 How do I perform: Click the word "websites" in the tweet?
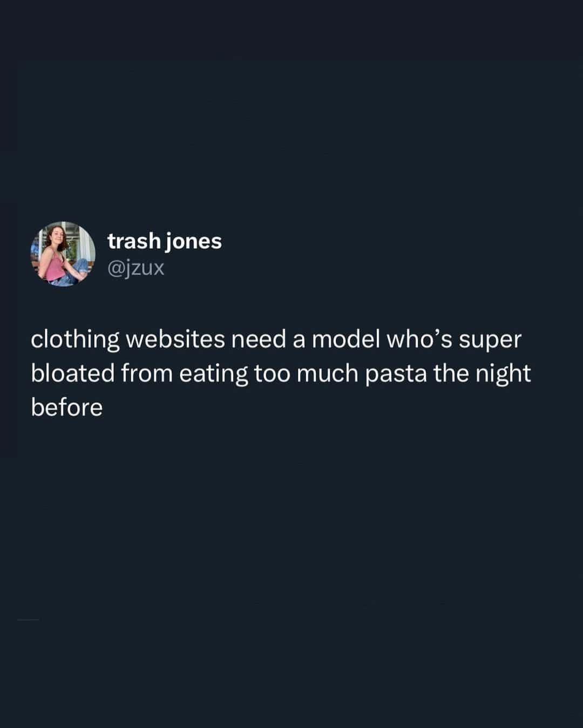(175, 339)
